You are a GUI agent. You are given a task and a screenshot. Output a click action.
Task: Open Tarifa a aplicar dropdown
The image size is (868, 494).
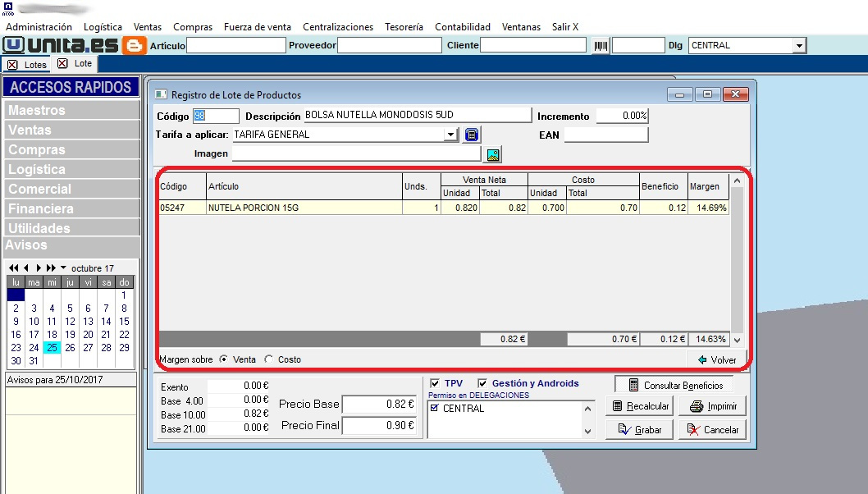coord(450,135)
